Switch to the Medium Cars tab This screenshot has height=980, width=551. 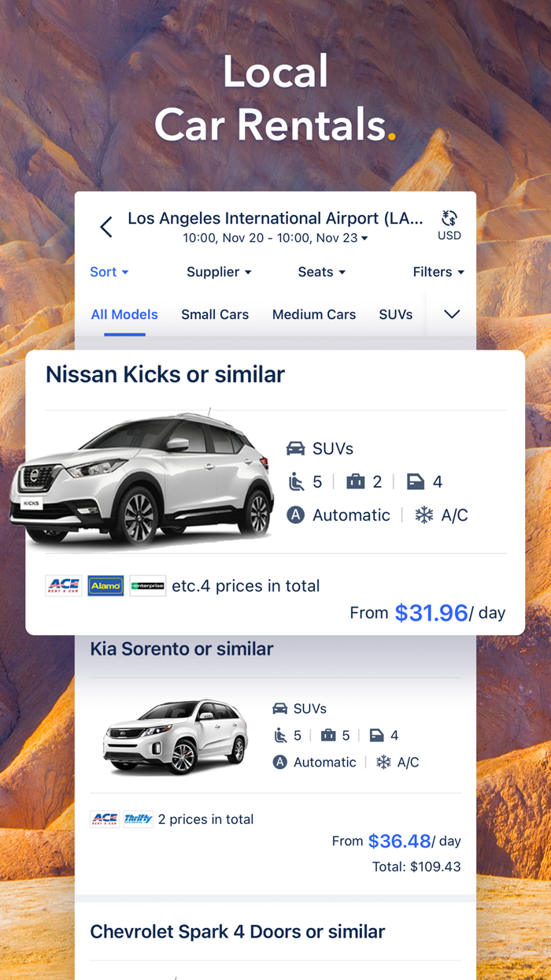pos(314,314)
